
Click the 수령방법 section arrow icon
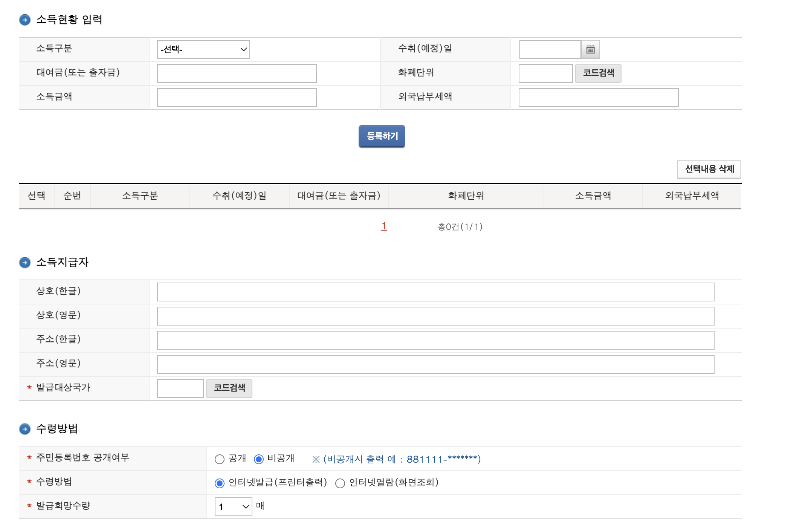pos(25,429)
